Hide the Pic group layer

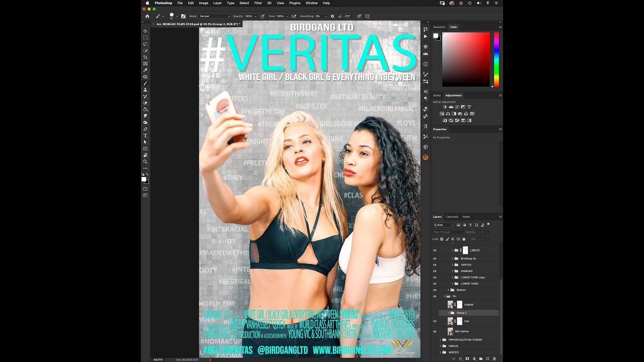click(435, 296)
